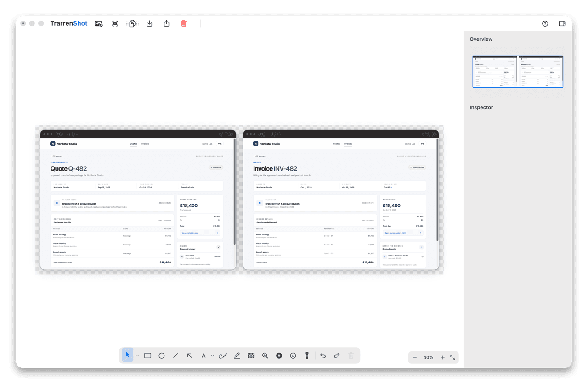Open the 40% zoom level menu
This screenshot has height=384, width=588.
(x=429, y=357)
